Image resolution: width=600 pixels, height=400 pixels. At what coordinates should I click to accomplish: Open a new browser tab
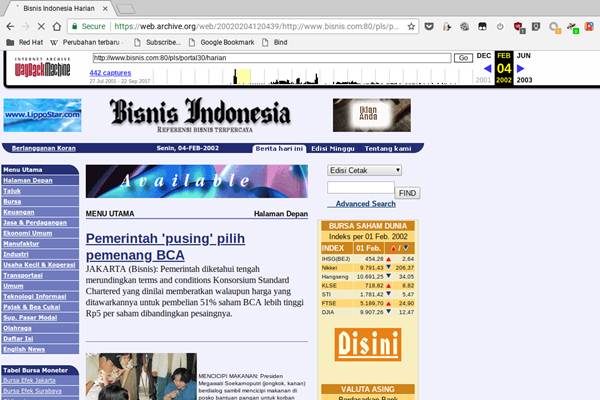(x=125, y=8)
